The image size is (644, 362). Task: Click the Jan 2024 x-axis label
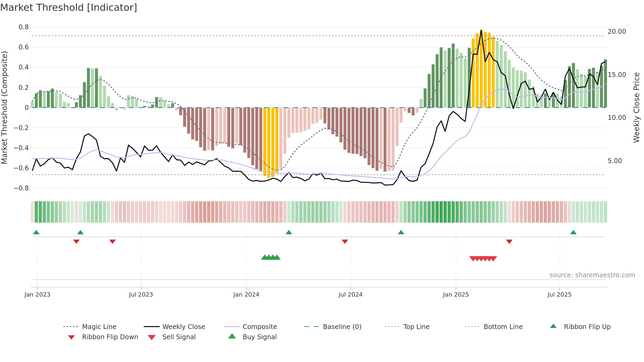coord(246,294)
